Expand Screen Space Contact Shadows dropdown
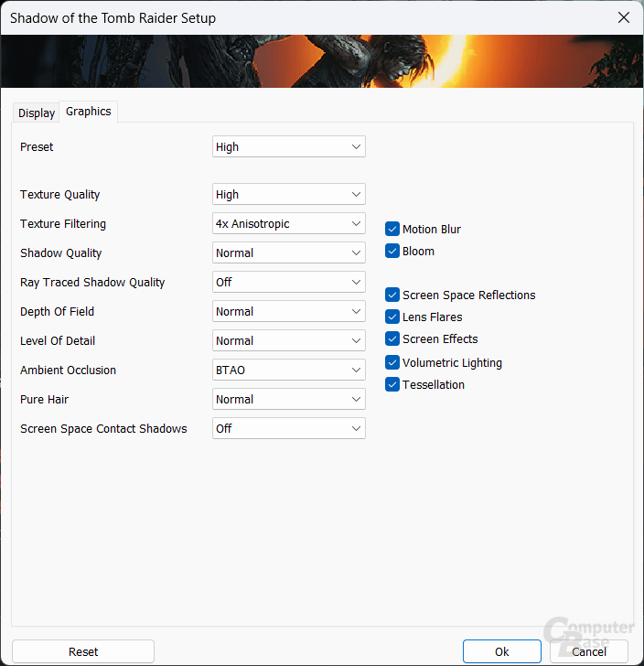Image resolution: width=644 pixels, height=666 pixels. [288, 428]
